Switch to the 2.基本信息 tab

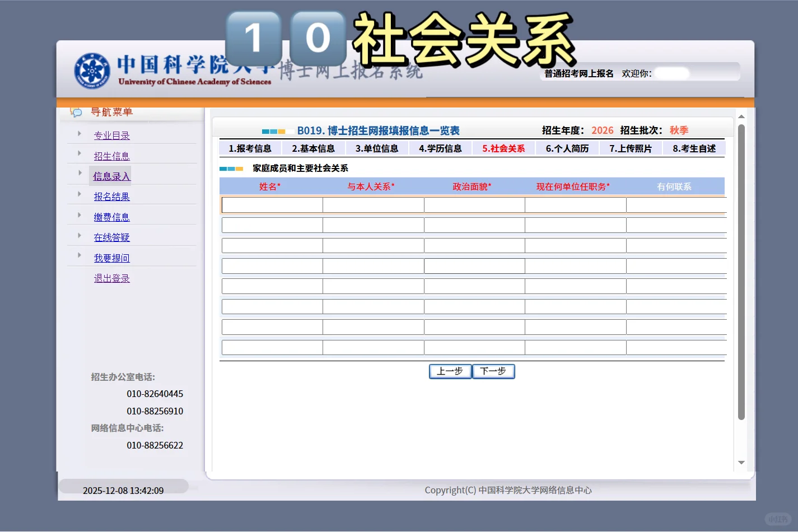(313, 148)
